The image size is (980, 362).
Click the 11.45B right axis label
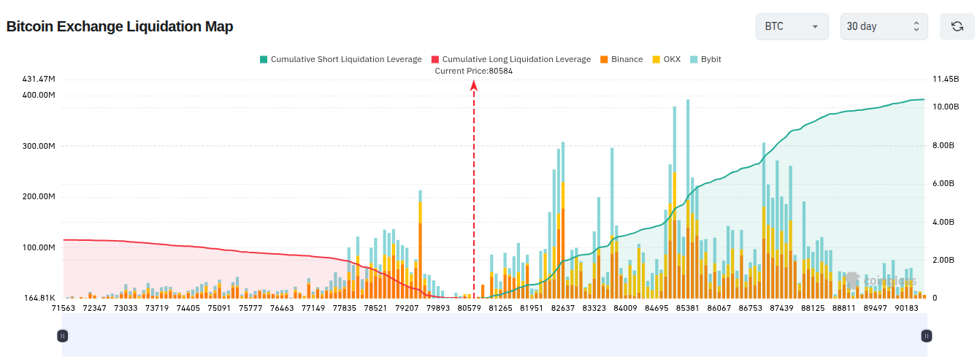coord(945,79)
